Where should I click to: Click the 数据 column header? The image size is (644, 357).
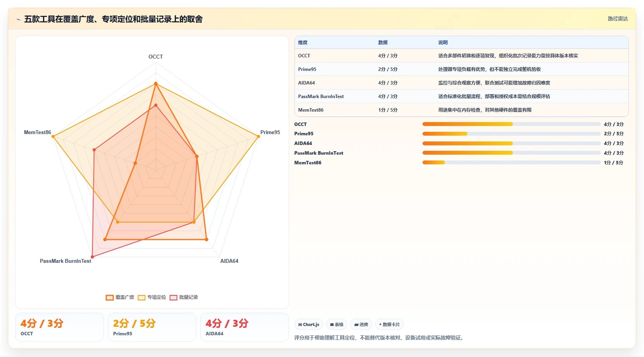(383, 43)
